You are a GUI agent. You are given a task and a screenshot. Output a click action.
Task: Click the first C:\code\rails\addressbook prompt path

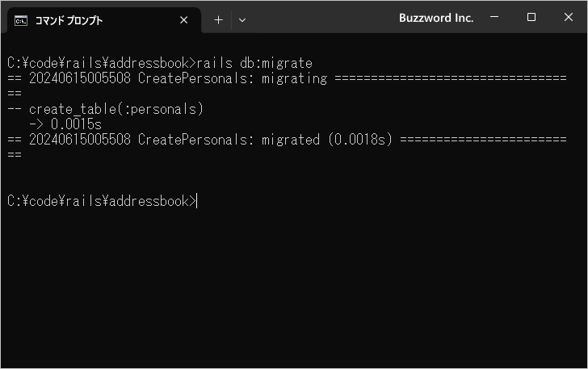coord(99,63)
